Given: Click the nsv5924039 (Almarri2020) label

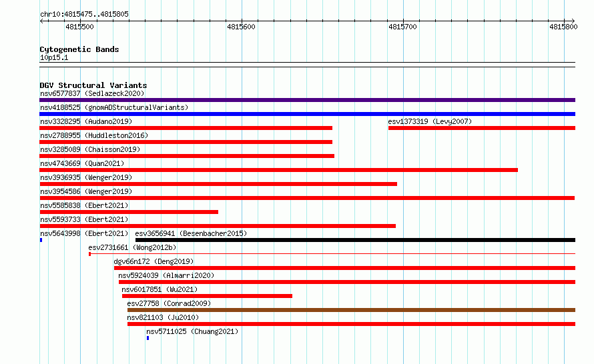Looking at the screenshot, I should [166, 275].
